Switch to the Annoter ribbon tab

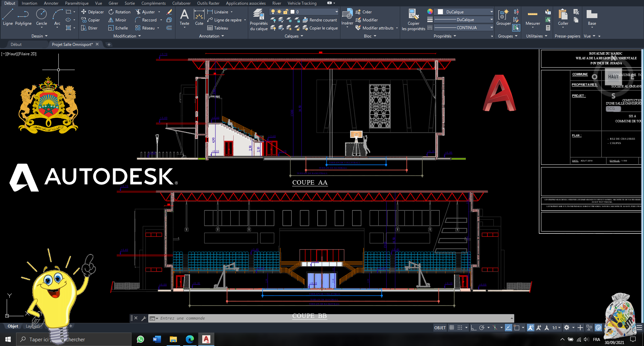point(51,3)
